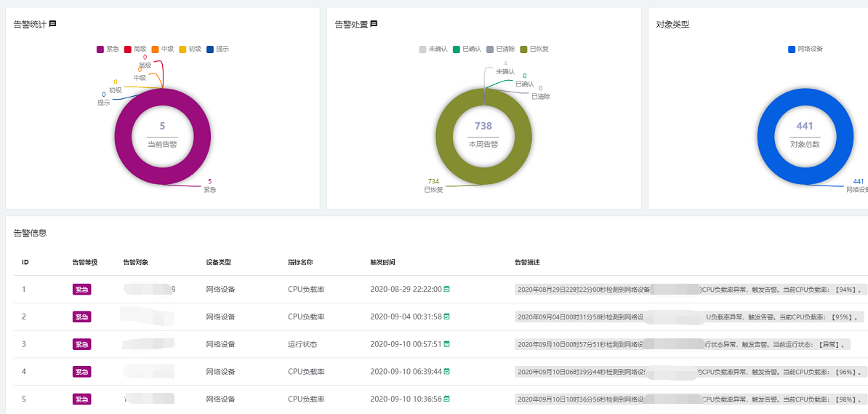Screen dimensions: 868x414
Task: Open the 94% CPU alarm description
Action: coord(691,290)
